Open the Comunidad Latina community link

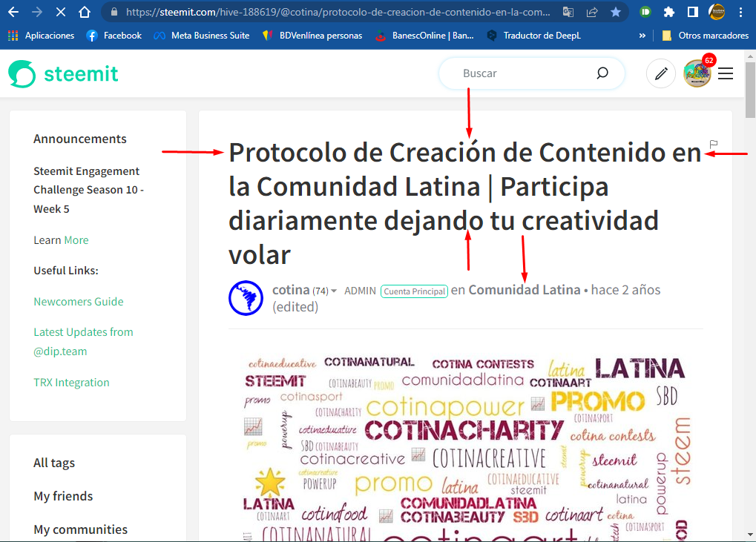coord(525,290)
